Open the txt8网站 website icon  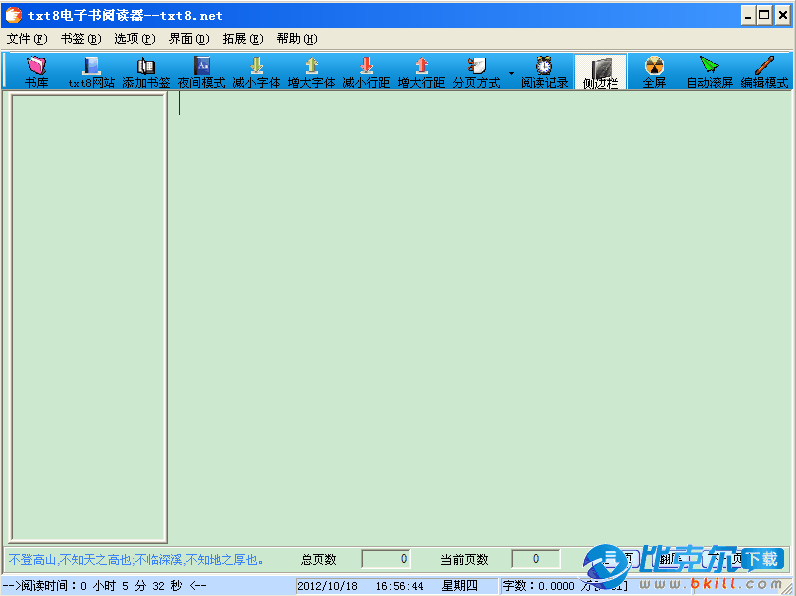point(91,72)
